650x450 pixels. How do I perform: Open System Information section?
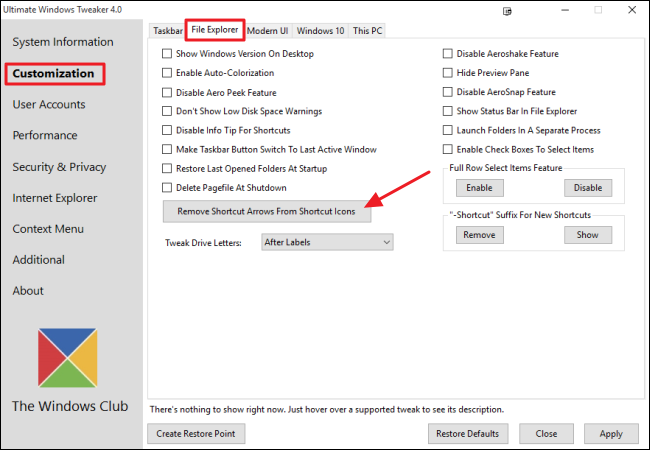click(x=63, y=42)
